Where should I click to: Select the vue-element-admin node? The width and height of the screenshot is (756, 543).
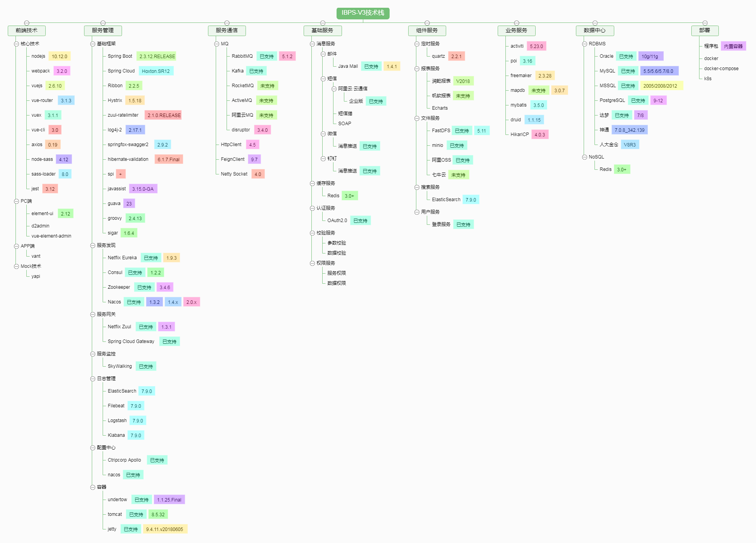[52, 236]
